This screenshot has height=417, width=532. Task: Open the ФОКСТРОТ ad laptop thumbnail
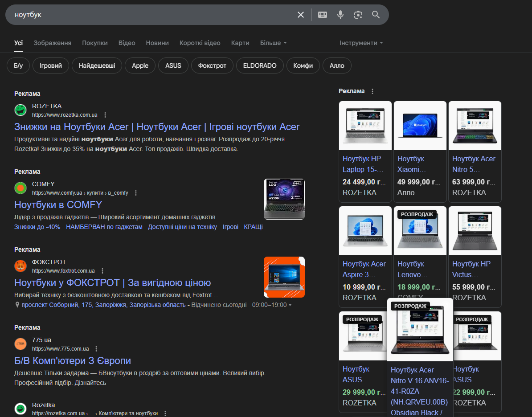(284, 277)
